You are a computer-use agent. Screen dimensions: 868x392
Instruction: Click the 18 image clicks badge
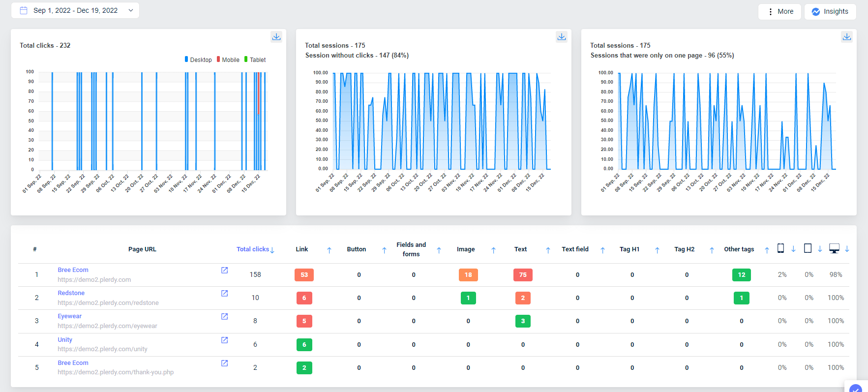468,275
